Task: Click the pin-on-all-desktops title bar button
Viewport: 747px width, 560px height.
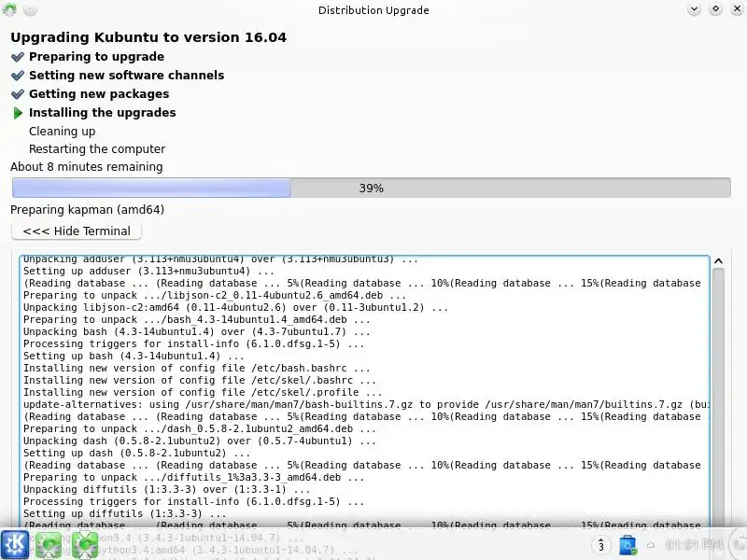Action: pyautogui.click(x=30, y=9)
